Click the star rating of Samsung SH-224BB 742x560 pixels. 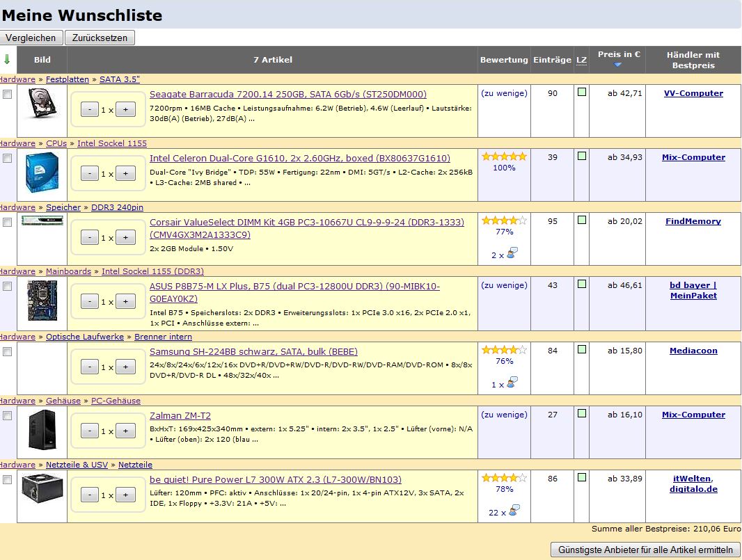[x=504, y=350]
